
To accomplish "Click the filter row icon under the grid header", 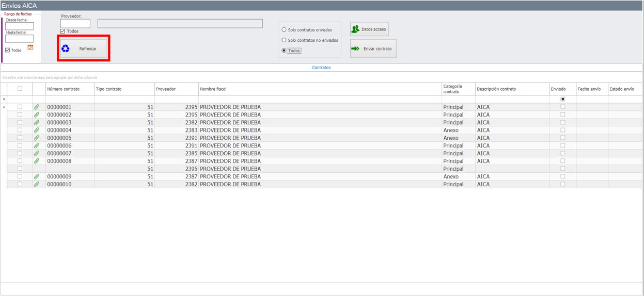I will click(4, 99).
